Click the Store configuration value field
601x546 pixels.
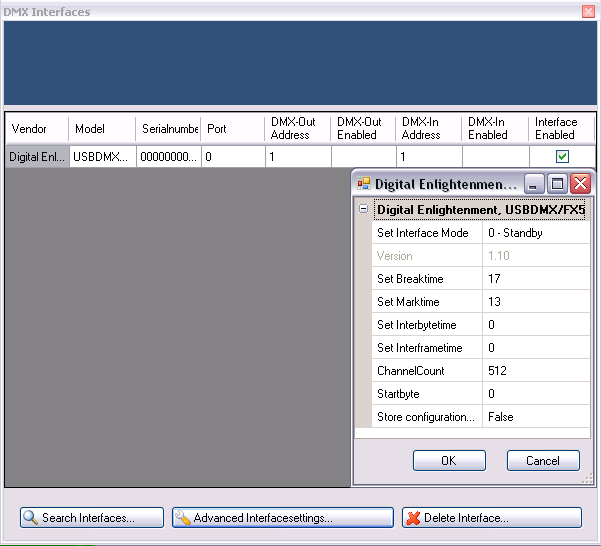pyautogui.click(x=535, y=417)
